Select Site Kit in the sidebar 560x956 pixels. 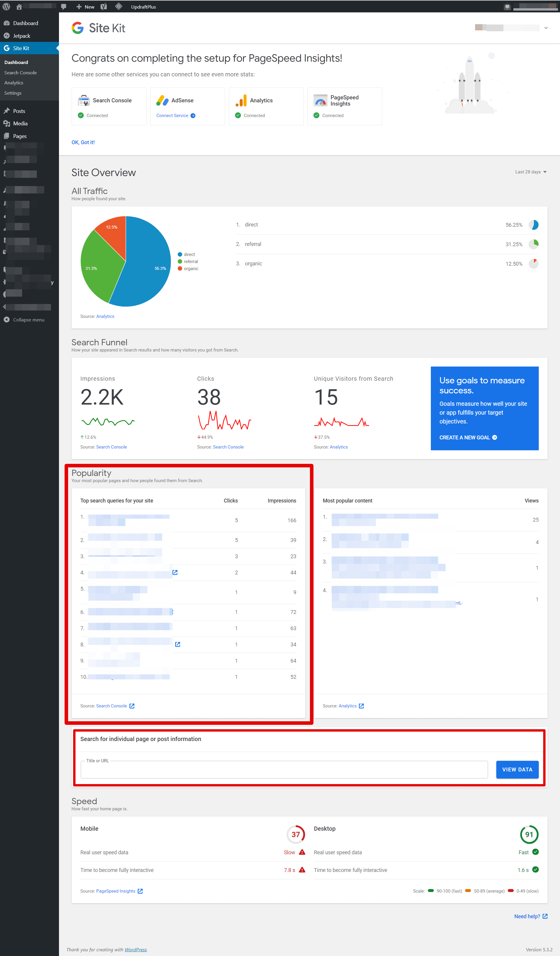tap(29, 48)
